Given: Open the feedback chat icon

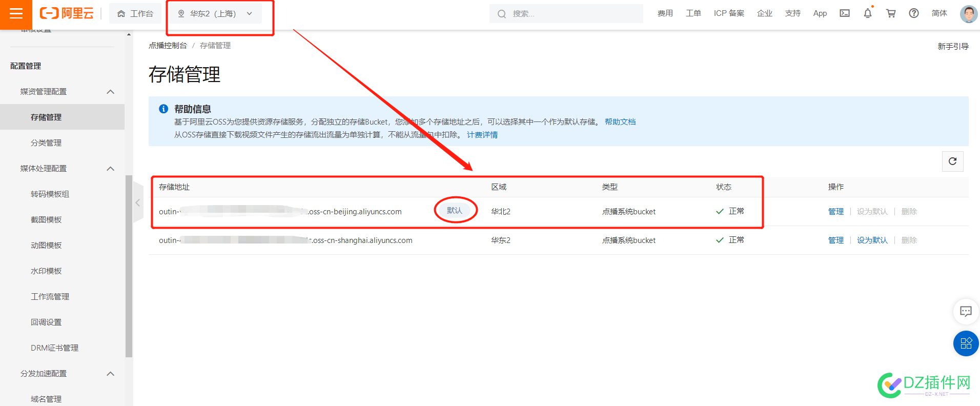Looking at the screenshot, I should point(966,311).
